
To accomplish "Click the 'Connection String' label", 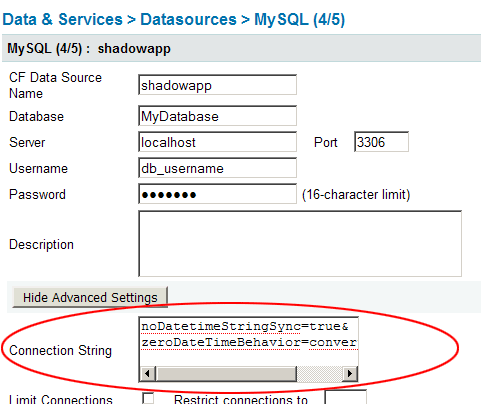I will [60, 350].
